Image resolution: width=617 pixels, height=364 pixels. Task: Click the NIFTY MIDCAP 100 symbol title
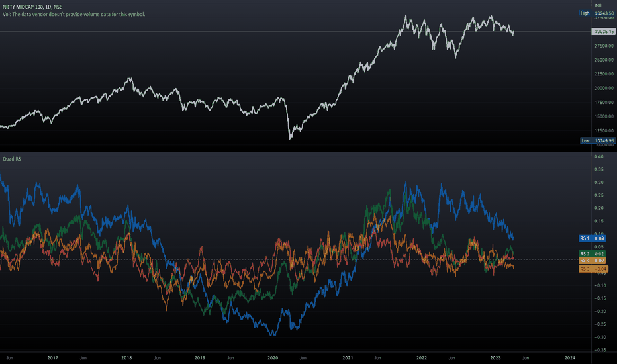(32, 7)
